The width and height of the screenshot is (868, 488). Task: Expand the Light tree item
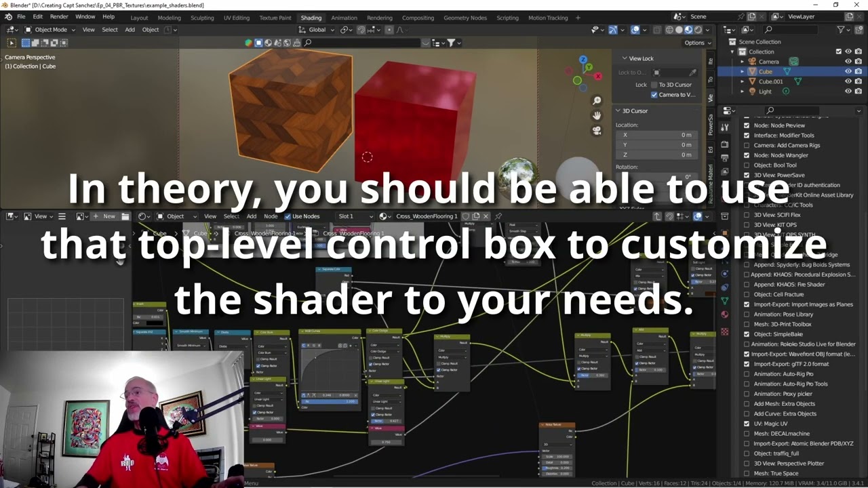coord(743,91)
